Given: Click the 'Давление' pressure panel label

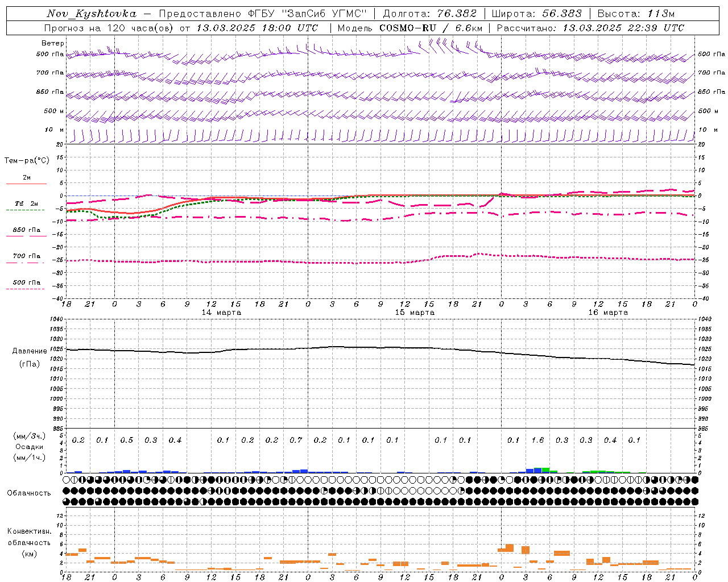Looking at the screenshot, I should (30, 351).
